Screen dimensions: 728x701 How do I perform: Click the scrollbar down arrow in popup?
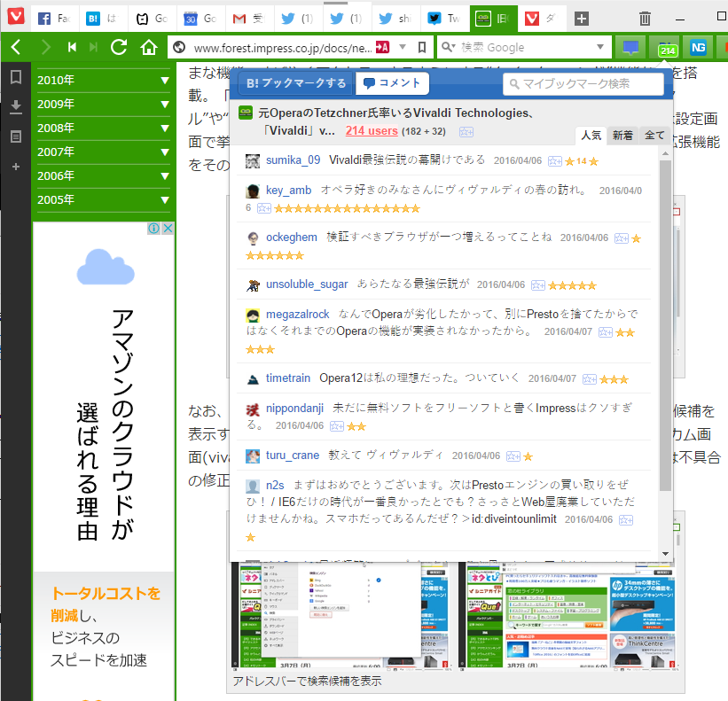tap(665, 554)
